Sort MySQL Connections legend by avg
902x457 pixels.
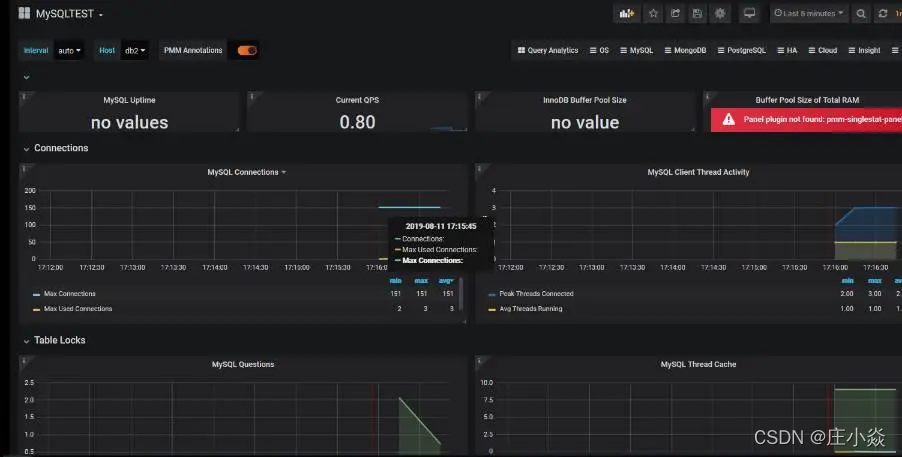tap(446, 281)
